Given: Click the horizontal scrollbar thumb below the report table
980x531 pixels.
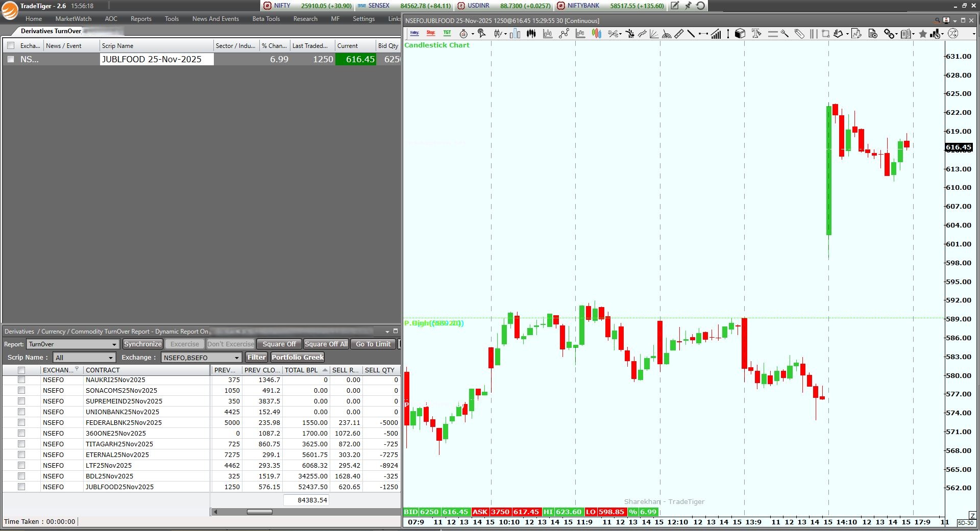Looking at the screenshot, I should coord(259,512).
